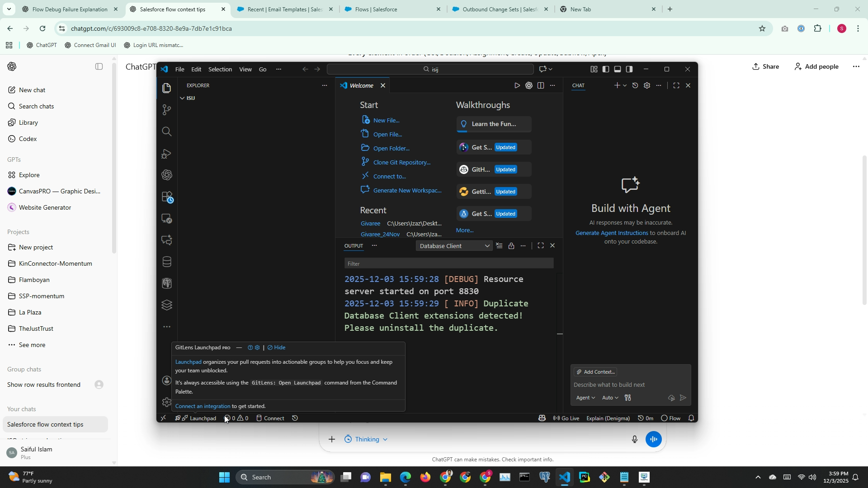Click the Manage gear icon
This screenshot has height=488, width=868.
point(167,402)
